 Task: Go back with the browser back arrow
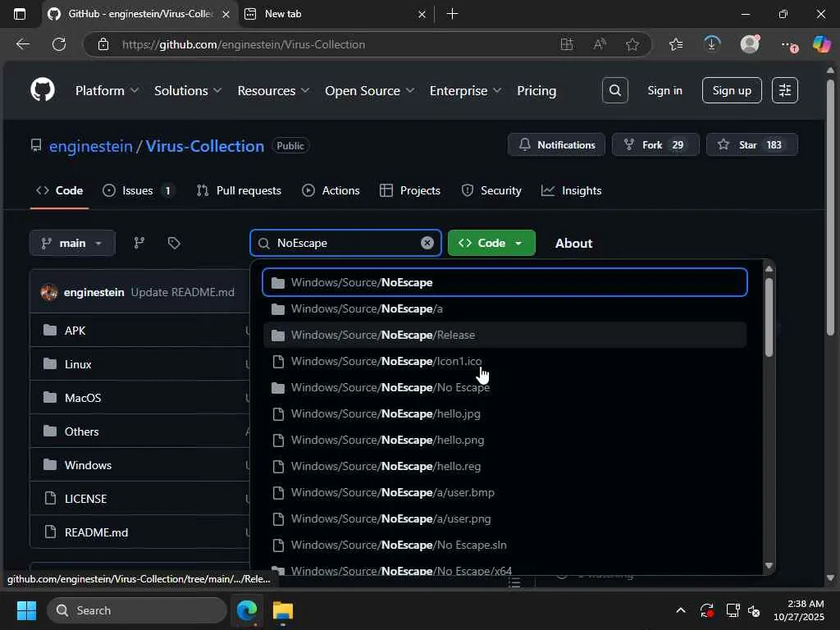[x=23, y=44]
